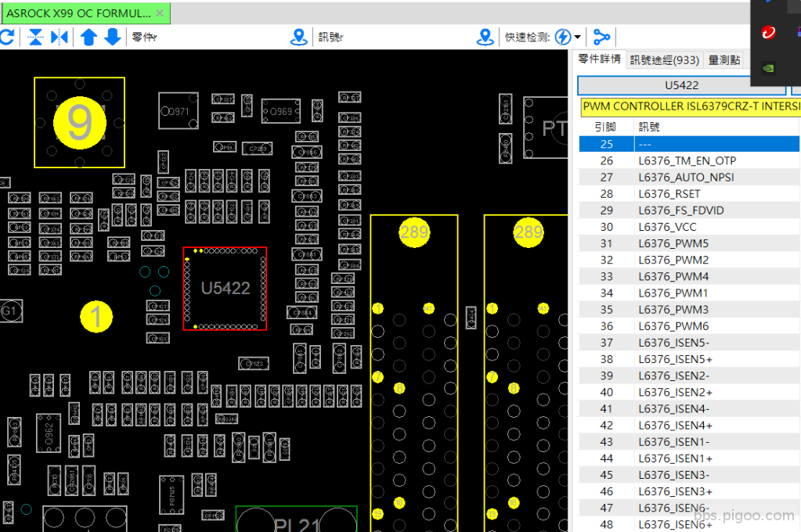The height and width of the screenshot is (532, 801).
Task: Click the lightning quick-detect icon
Action: click(562, 37)
